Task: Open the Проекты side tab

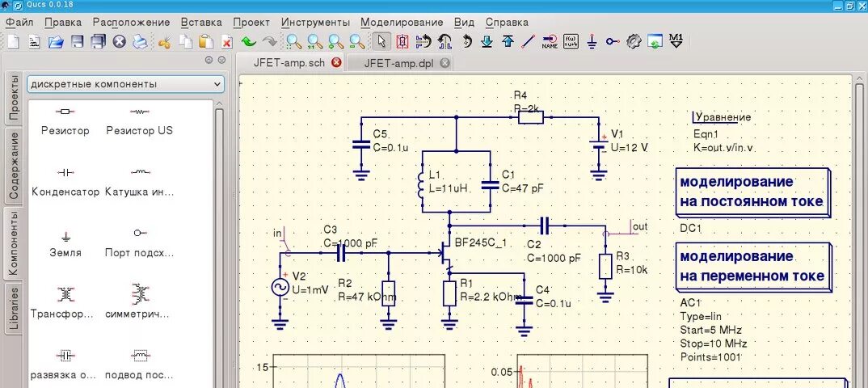Action: pyautogui.click(x=14, y=97)
